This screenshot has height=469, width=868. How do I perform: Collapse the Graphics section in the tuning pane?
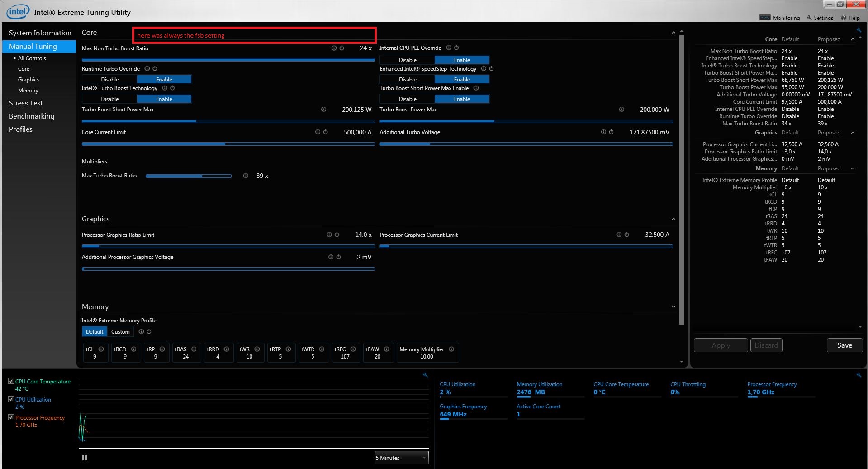pyautogui.click(x=674, y=219)
